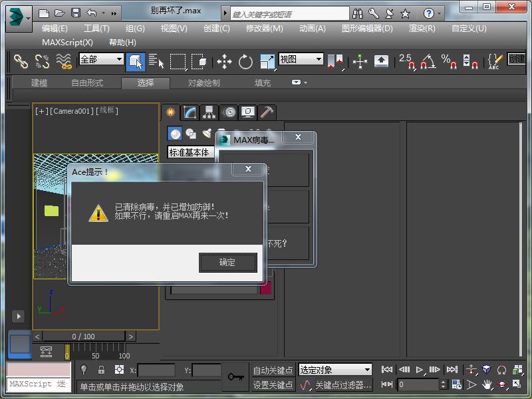Open the MAXScript(X) menu

coord(67,43)
